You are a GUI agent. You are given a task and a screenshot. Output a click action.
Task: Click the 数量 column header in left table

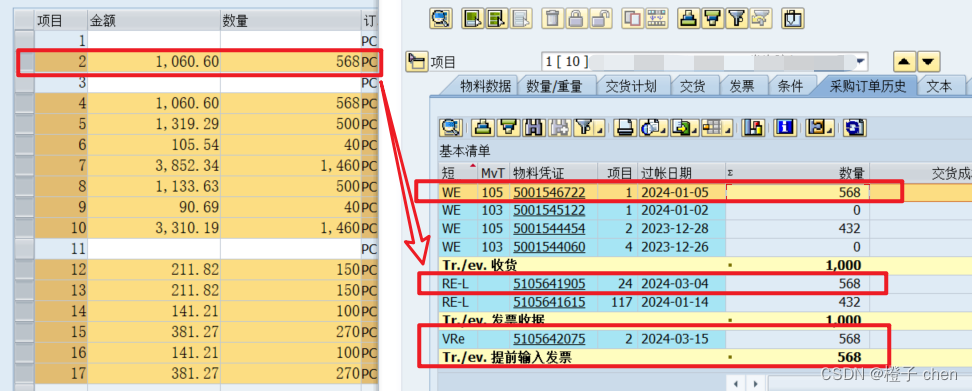click(x=290, y=20)
